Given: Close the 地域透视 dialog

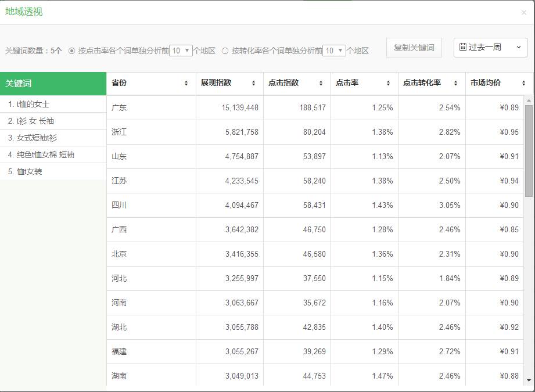Looking at the screenshot, I should pyautogui.click(x=524, y=13).
